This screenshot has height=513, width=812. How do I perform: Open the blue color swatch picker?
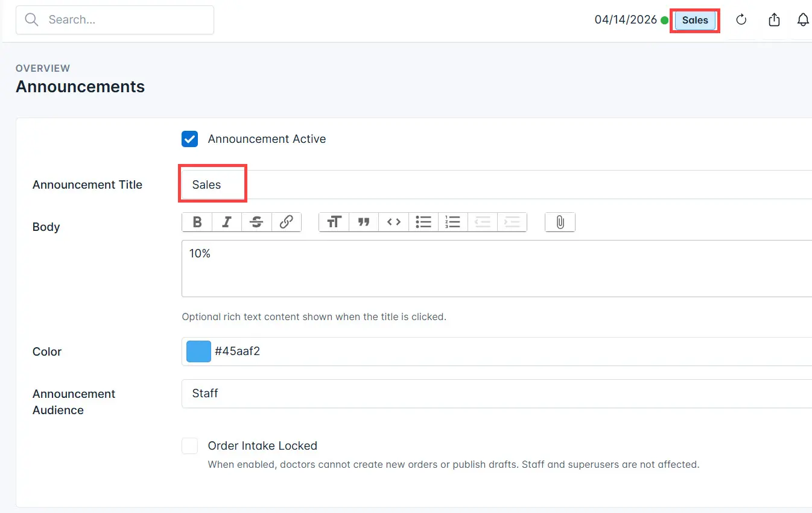tap(198, 351)
